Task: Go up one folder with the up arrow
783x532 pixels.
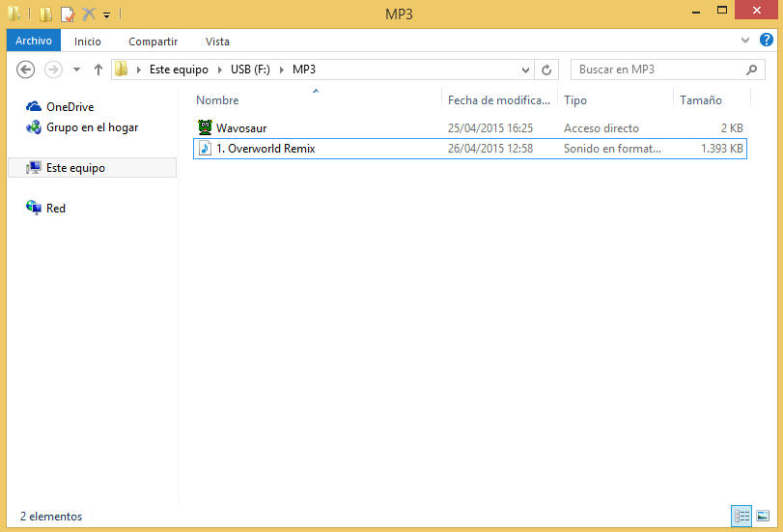Action: coord(98,70)
